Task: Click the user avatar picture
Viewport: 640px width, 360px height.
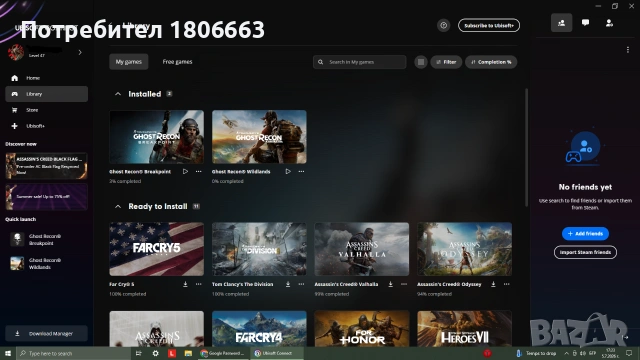Action: 16,52
